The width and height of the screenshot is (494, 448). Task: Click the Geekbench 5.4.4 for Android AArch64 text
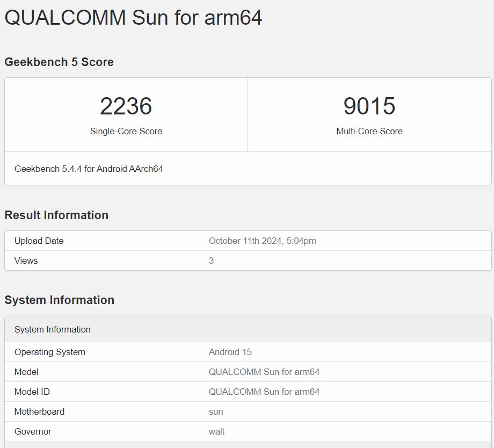tap(89, 169)
